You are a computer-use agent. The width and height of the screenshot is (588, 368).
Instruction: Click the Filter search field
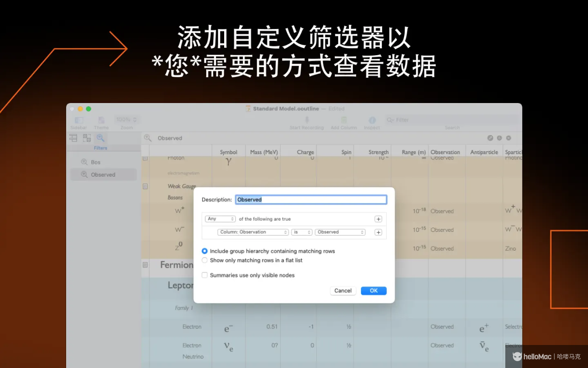[452, 120]
